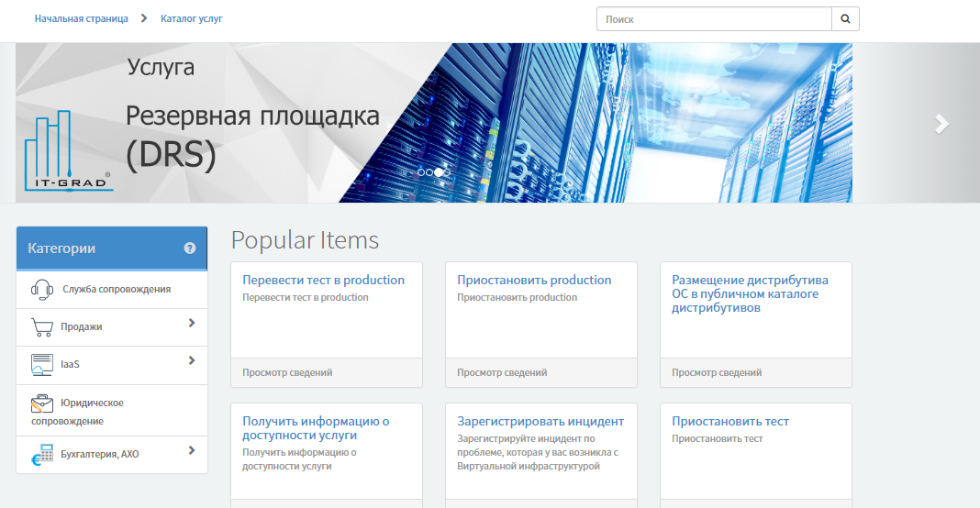Expand the Продажи category chevron
980x508 pixels.
(192, 323)
